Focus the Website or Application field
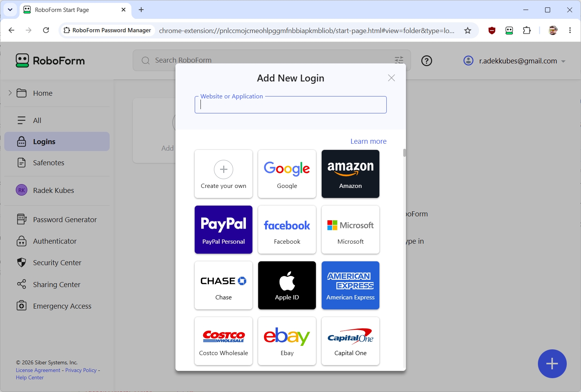Viewport: 581px width, 392px height. 290,105
